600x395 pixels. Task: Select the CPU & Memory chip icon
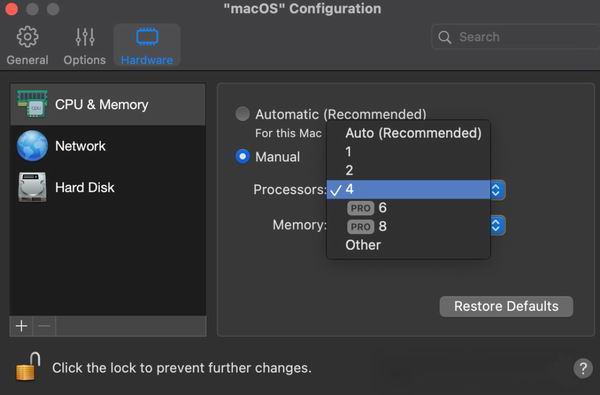coord(32,104)
